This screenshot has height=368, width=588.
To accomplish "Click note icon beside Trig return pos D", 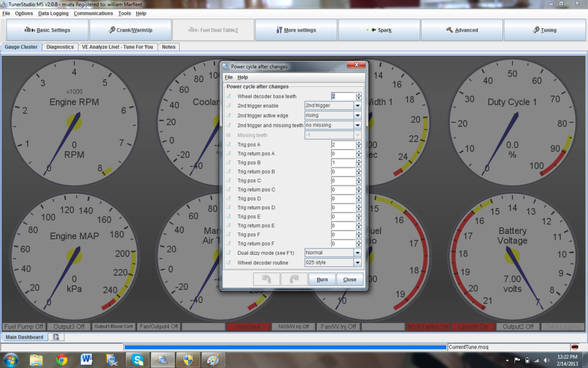I will [229, 208].
